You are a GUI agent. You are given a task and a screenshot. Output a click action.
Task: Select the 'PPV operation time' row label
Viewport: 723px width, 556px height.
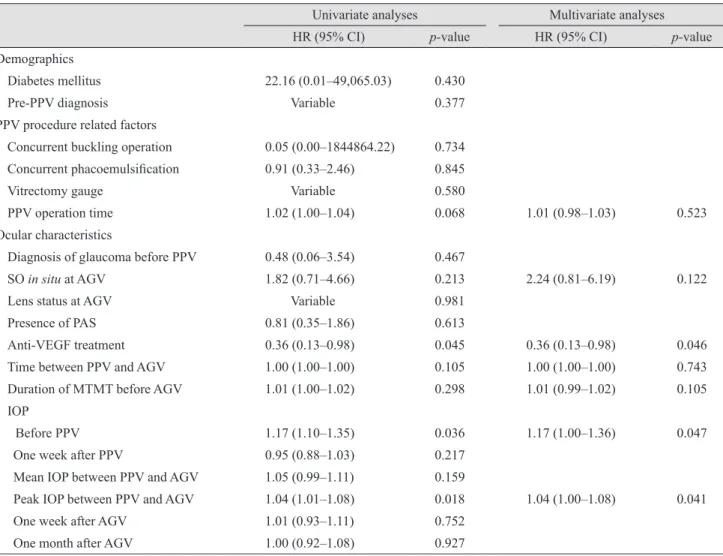60,213
